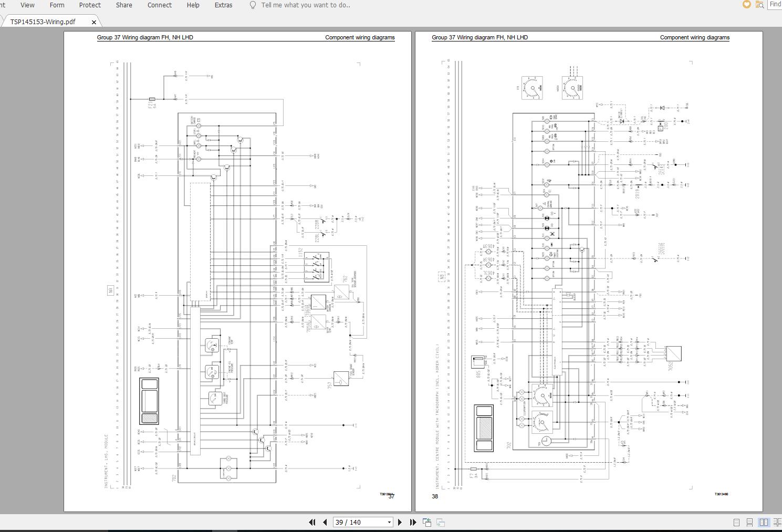Click the Tell me what you want question icon
This screenshot has width=782, height=532.
pos(253,5)
